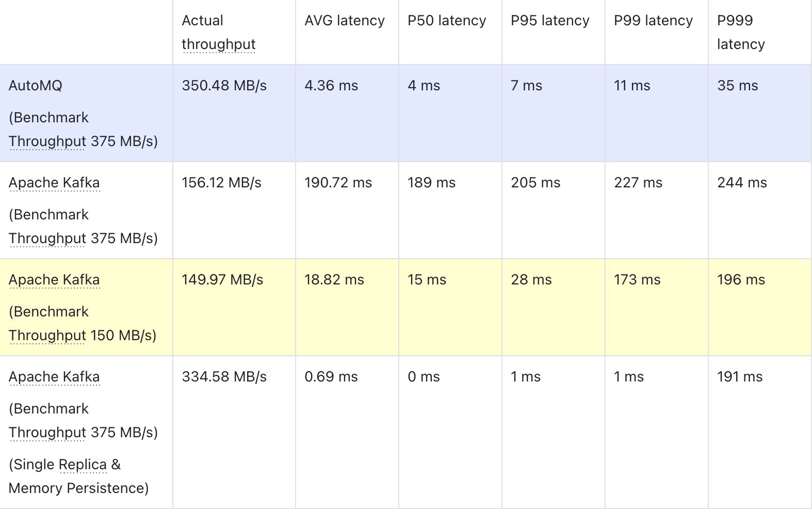Click the "AVG latency" column header
This screenshot has width=812, height=509.
(344, 21)
